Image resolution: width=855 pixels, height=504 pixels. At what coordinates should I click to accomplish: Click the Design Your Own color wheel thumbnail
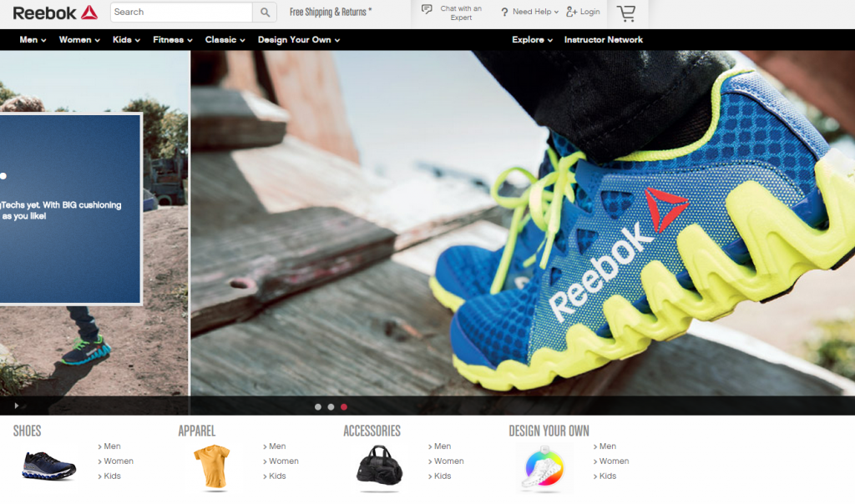coord(543,468)
